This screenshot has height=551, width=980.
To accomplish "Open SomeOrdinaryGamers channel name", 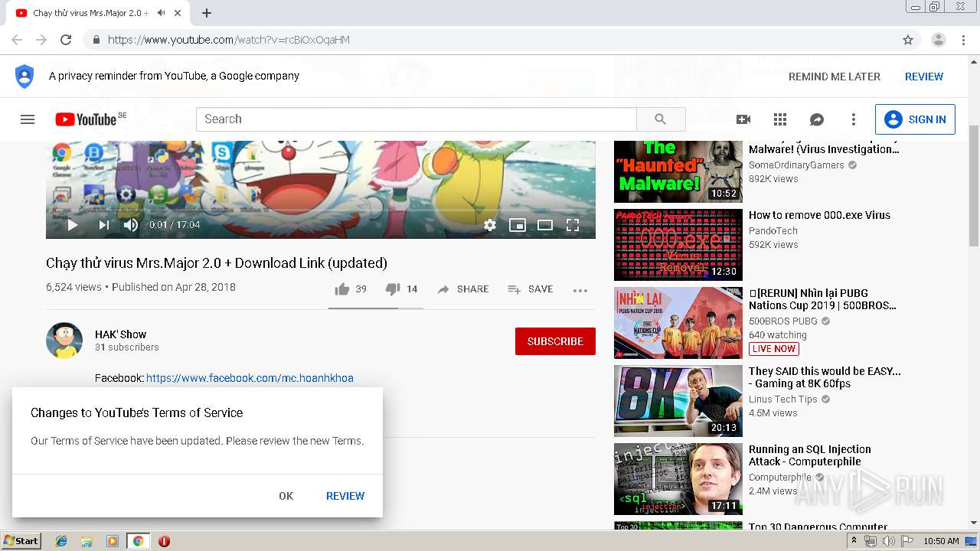I will [796, 165].
